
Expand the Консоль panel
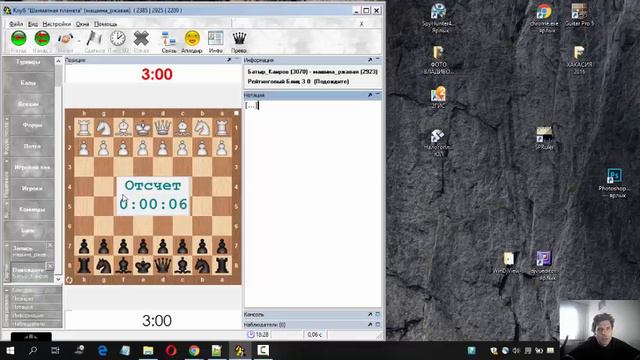click(378, 314)
